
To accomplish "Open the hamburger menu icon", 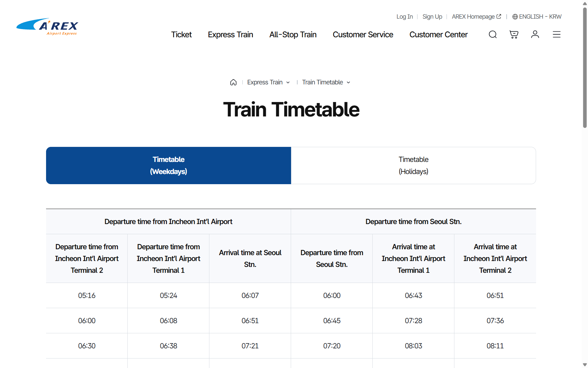I will tap(557, 34).
